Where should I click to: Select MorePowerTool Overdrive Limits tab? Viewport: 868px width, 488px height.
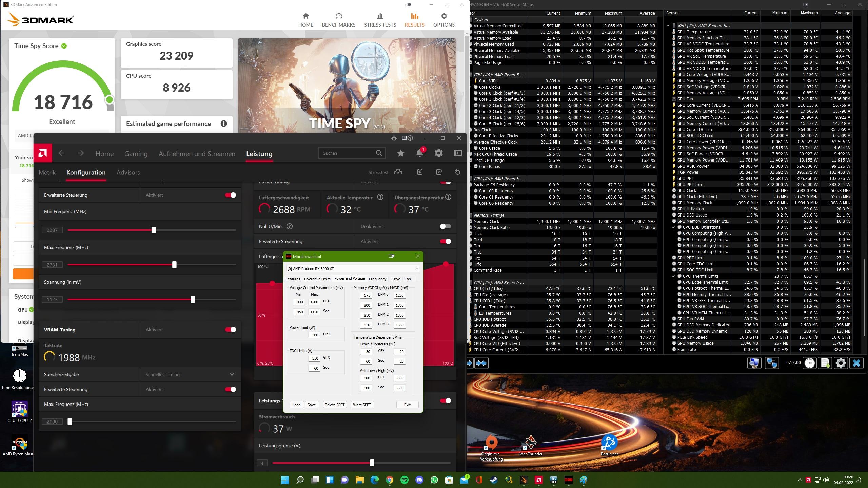click(x=317, y=279)
